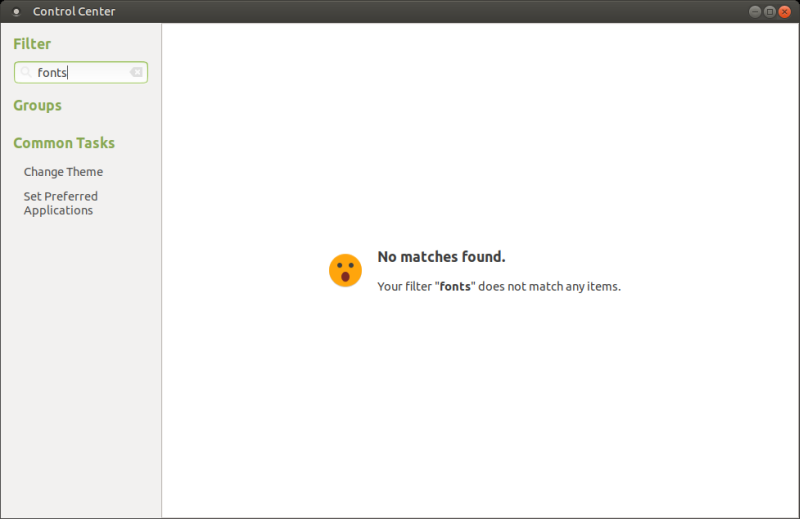
Task: Click the "Control Center" window title text
Action: point(74,11)
